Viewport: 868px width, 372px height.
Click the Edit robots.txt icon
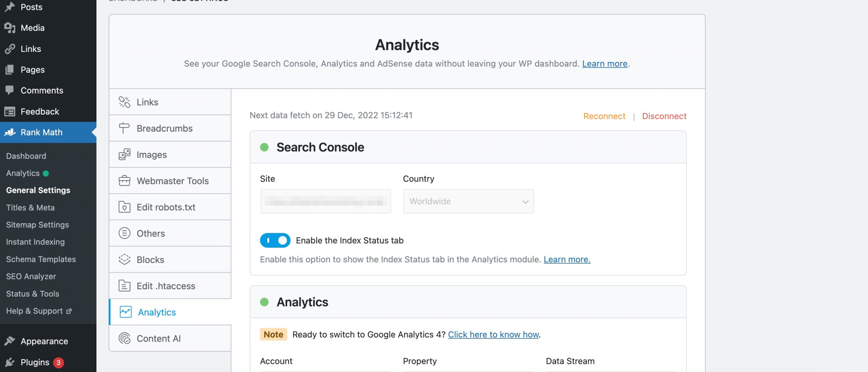[x=123, y=207]
